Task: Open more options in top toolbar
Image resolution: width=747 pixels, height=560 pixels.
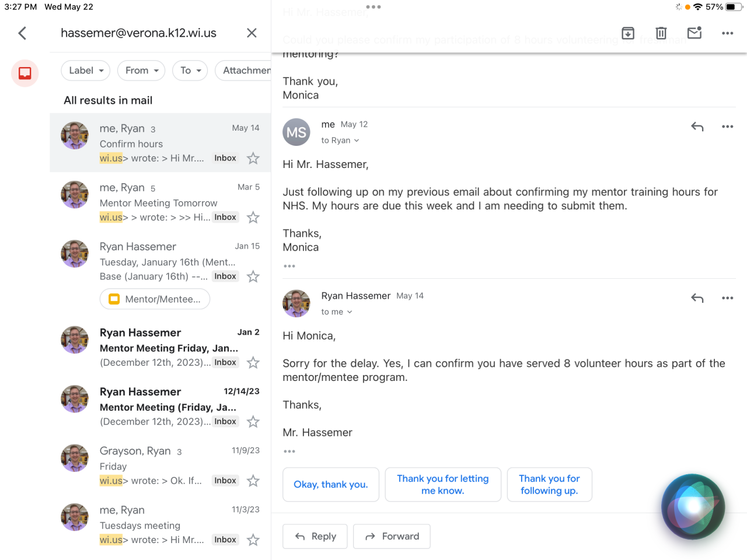Action: point(727,33)
